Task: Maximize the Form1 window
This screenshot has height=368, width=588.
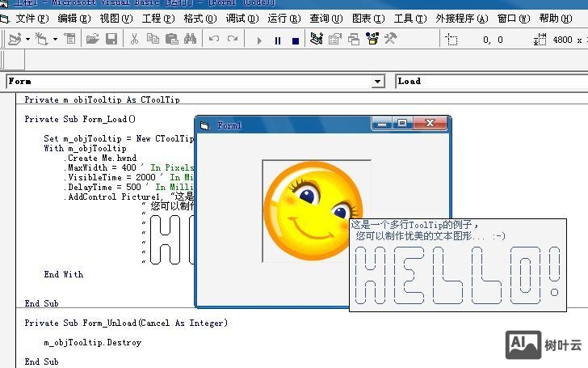Action: point(402,124)
